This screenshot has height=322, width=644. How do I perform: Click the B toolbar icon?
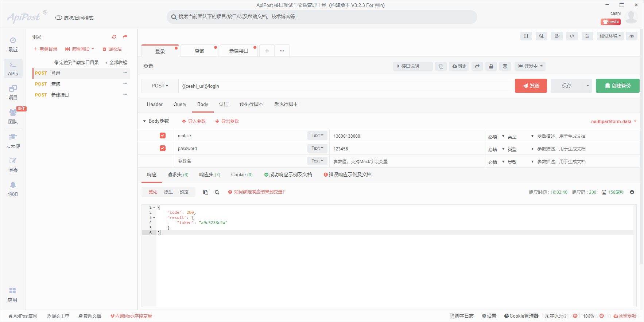coord(556,36)
